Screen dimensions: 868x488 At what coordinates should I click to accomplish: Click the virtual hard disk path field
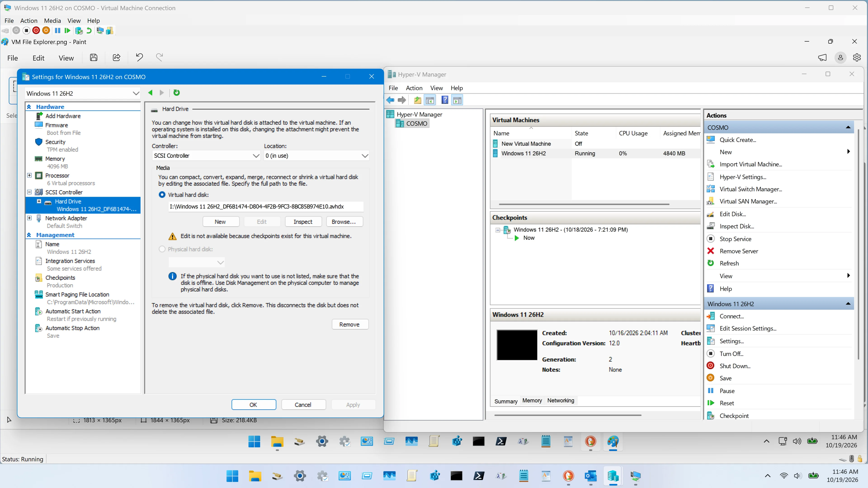266,206
